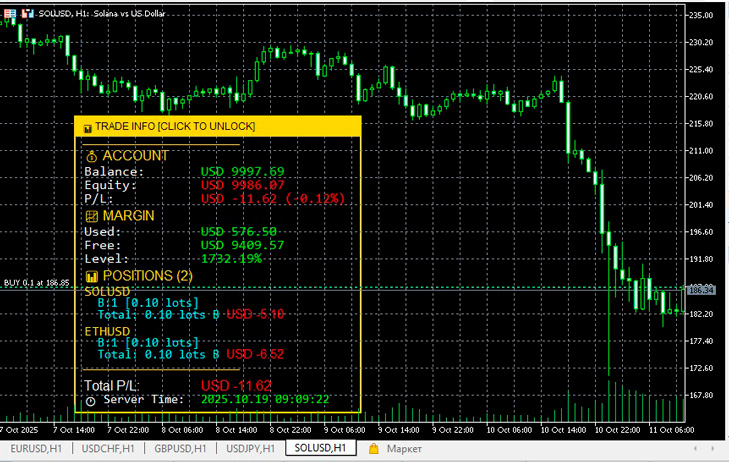Viewport: 729px width, 462px height.
Task: Click the Margin section chart icon
Action: pyautogui.click(x=91, y=216)
